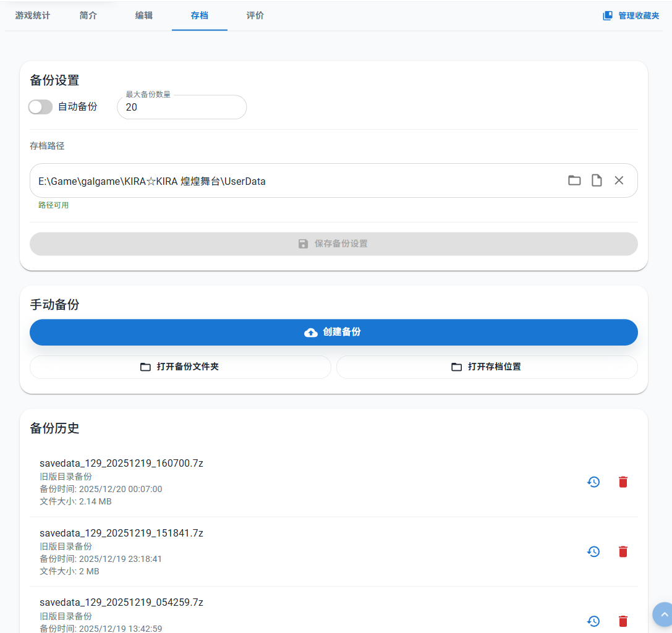Click the 备份历史 heading
672x633 pixels.
tap(54, 428)
